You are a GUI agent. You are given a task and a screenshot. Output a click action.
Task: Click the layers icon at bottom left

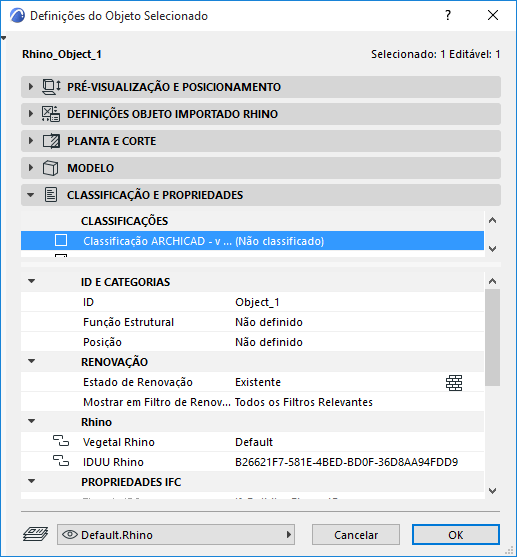point(36,534)
